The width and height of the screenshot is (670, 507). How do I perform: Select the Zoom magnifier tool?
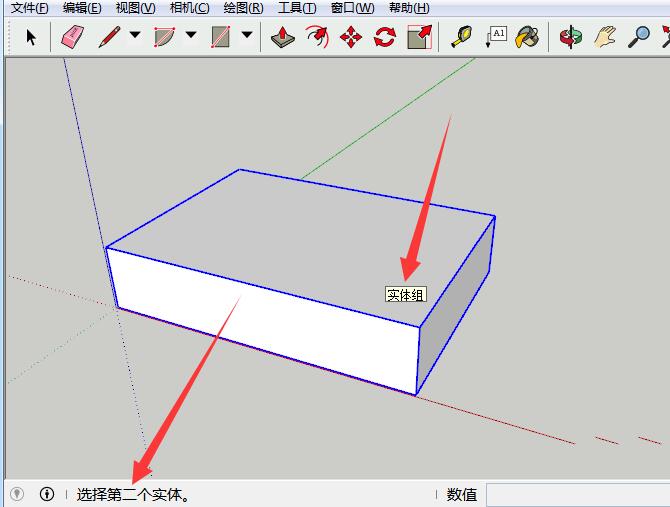point(639,37)
